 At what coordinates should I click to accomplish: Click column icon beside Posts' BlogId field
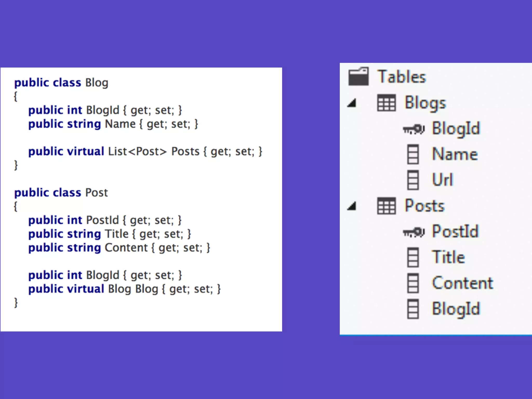[413, 309]
